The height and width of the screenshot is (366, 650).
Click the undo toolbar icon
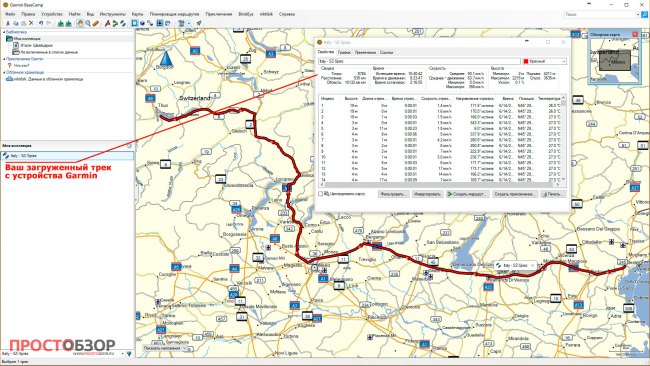(x=41, y=23)
